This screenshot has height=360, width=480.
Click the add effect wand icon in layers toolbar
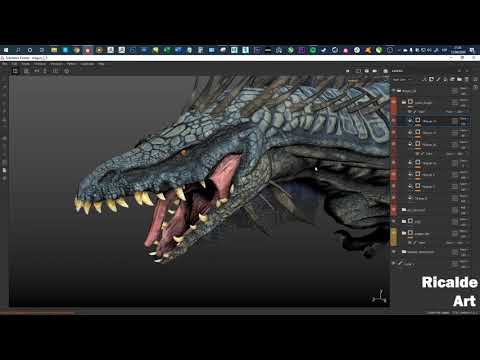coord(424,79)
